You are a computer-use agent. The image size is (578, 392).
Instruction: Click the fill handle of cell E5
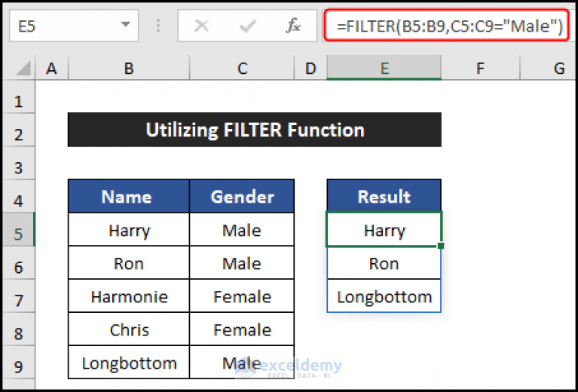441,246
